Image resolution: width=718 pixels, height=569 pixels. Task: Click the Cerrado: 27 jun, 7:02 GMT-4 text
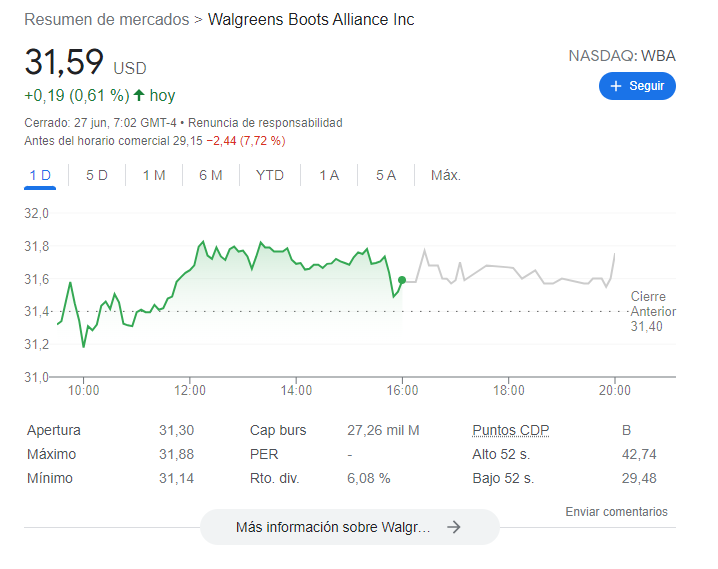100,123
